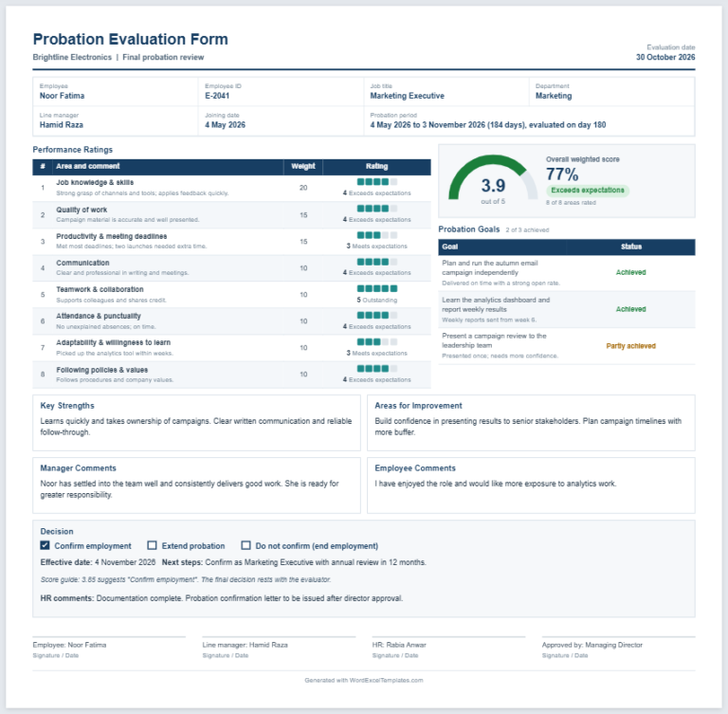Click the 3.9 out of 5 gauge
The height and width of the screenshot is (714, 728).
click(493, 179)
